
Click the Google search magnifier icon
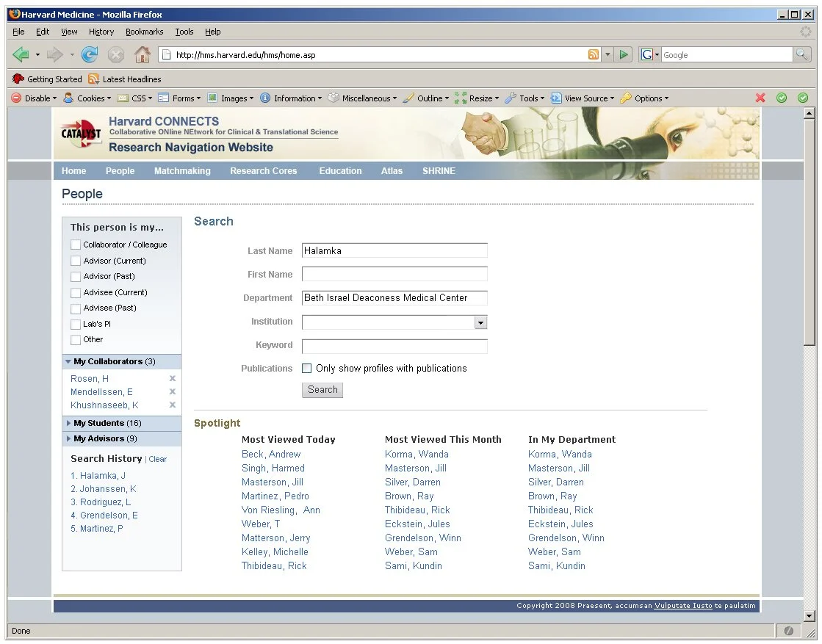click(801, 54)
